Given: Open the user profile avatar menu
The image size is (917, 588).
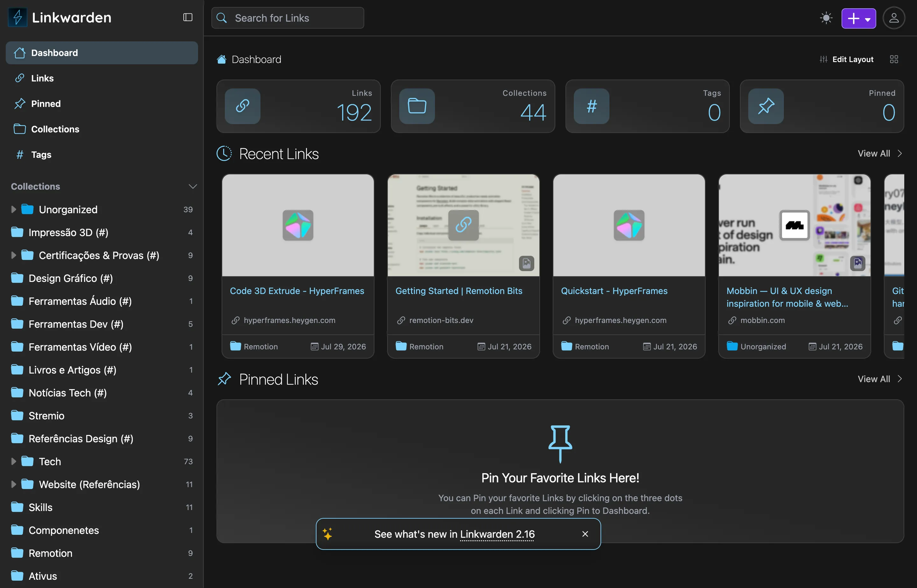Looking at the screenshot, I should click(x=894, y=18).
